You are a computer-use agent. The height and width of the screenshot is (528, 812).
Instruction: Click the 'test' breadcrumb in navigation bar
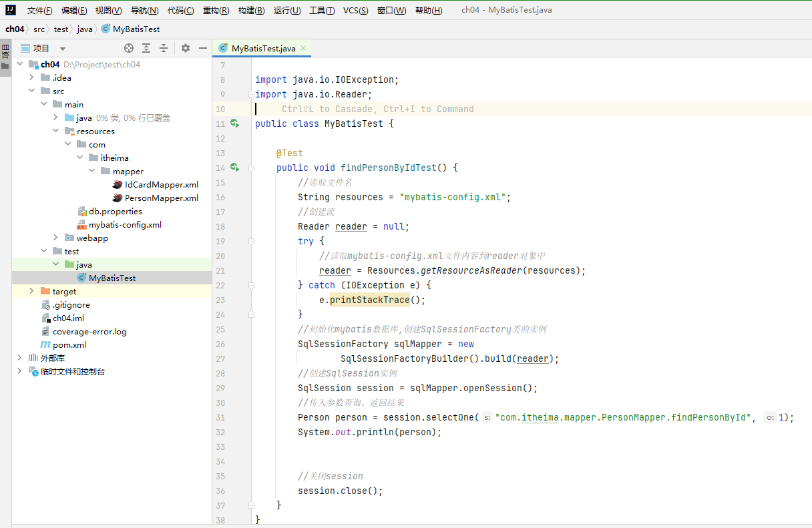(61, 29)
